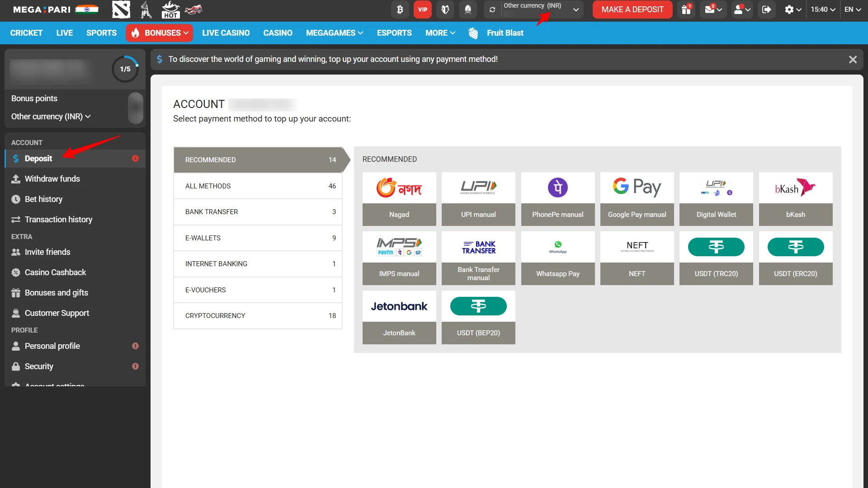Open the Withdraw funds sidebar link
Screen dimensions: 868x488
[52, 179]
